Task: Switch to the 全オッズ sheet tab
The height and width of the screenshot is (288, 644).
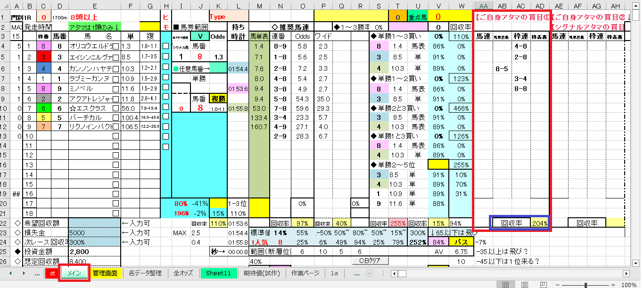Action: point(183,273)
